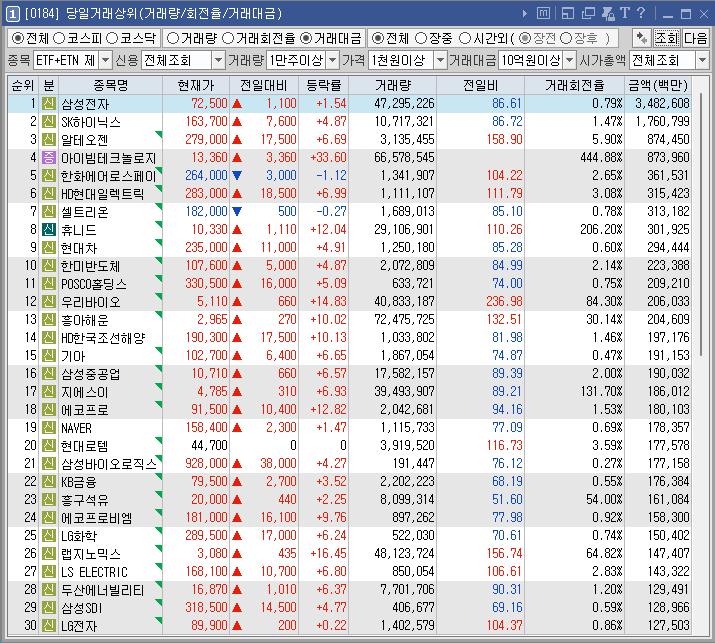
Task: Sort by the 등락률 column header
Action: pyautogui.click(x=323, y=85)
